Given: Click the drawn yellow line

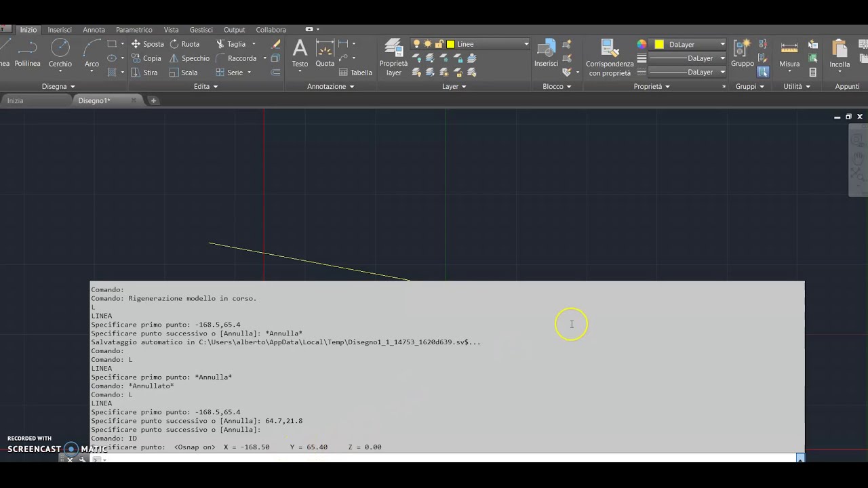Looking at the screenshot, I should (x=309, y=260).
